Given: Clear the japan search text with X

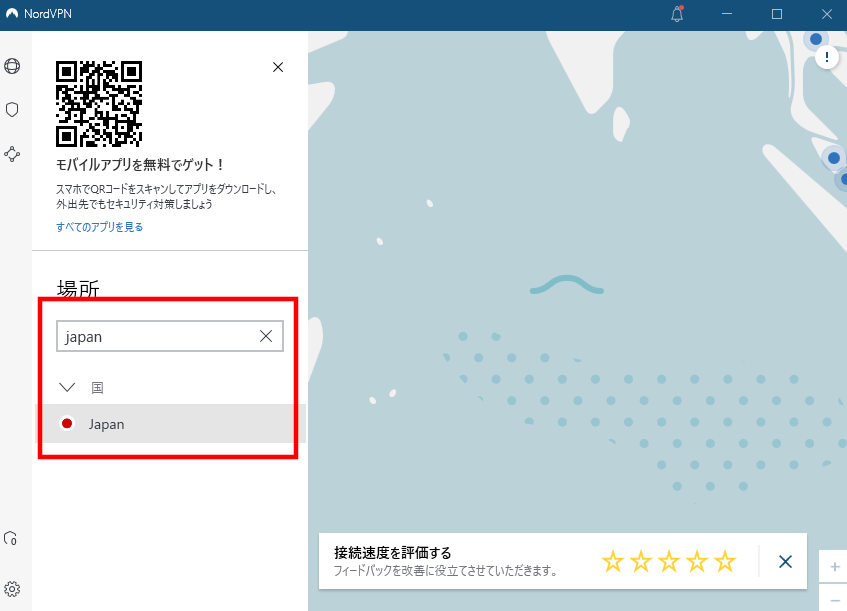Looking at the screenshot, I should (265, 336).
